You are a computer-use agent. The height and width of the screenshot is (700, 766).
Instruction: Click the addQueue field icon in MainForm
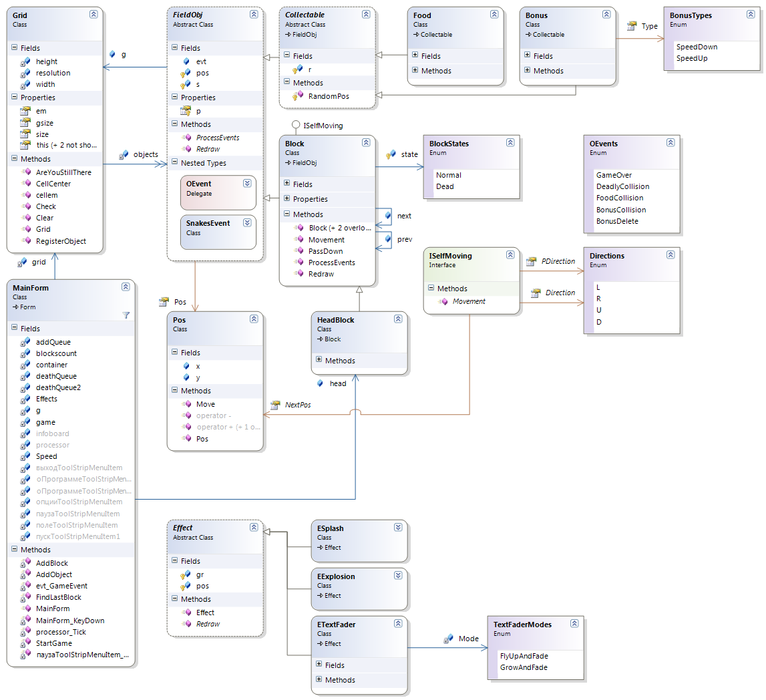pyautogui.click(x=25, y=342)
